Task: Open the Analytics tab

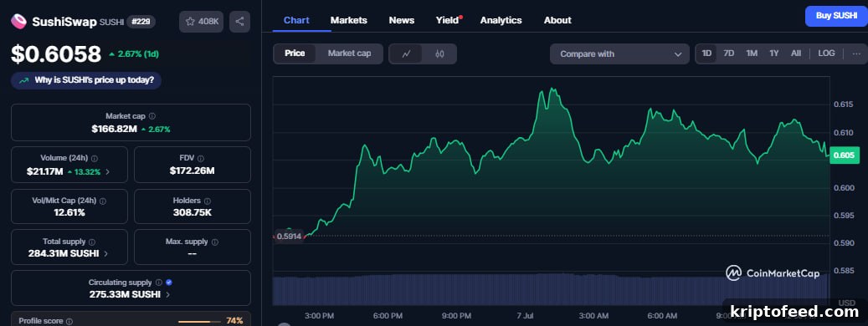Action: [x=501, y=20]
